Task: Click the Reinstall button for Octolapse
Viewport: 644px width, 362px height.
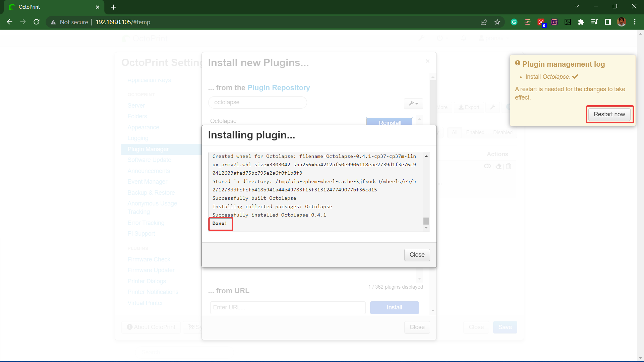Action: [x=390, y=122]
